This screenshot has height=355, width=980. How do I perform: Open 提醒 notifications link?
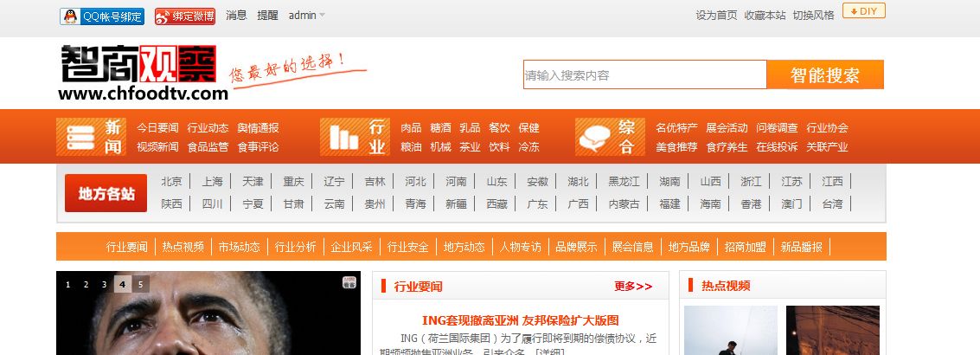coord(267,16)
